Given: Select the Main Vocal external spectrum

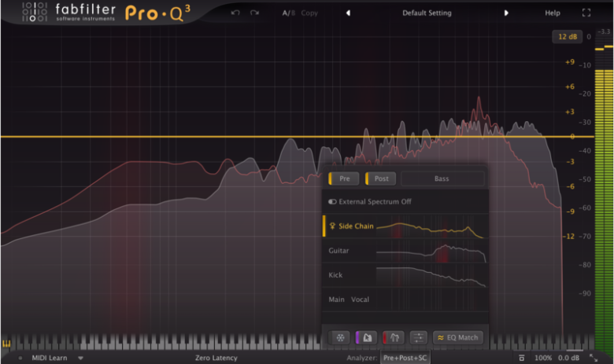Looking at the screenshot, I should click(x=405, y=300).
